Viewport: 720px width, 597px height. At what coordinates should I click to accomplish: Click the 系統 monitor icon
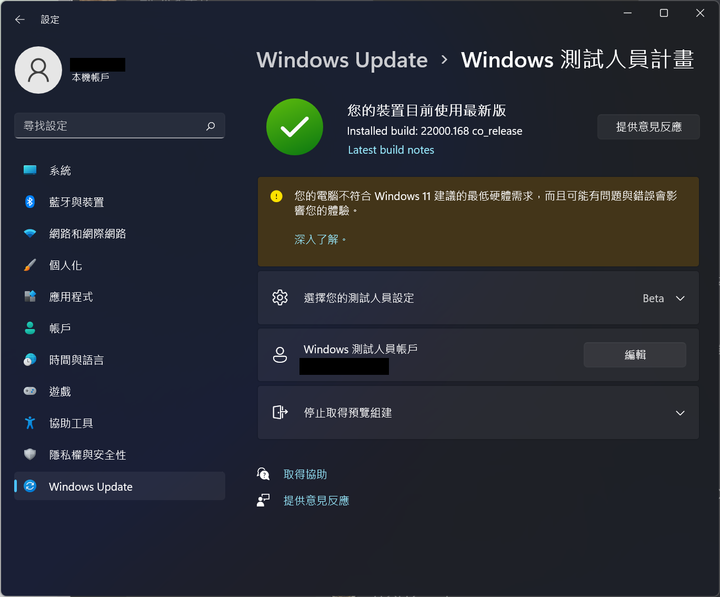click(30, 170)
